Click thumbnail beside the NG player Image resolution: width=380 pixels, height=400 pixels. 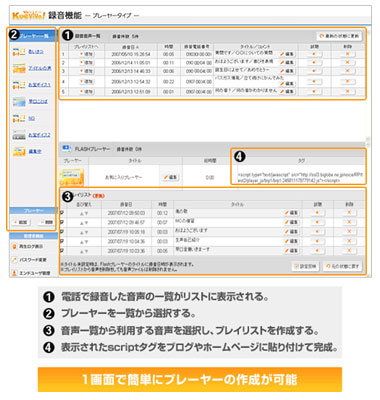19,118
